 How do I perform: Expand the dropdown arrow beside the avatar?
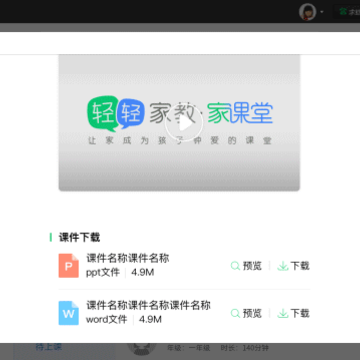pos(322,12)
